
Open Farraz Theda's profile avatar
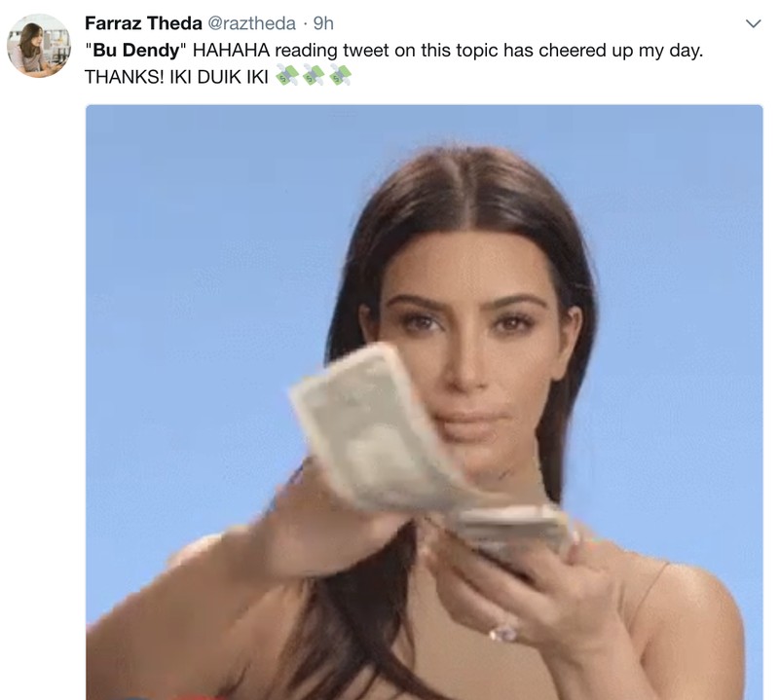point(39,46)
